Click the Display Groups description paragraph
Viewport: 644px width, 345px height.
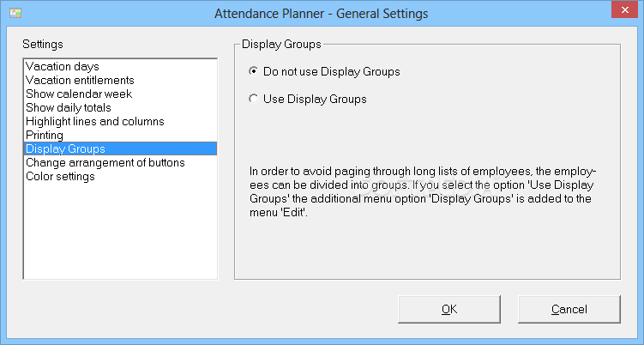[423, 191]
